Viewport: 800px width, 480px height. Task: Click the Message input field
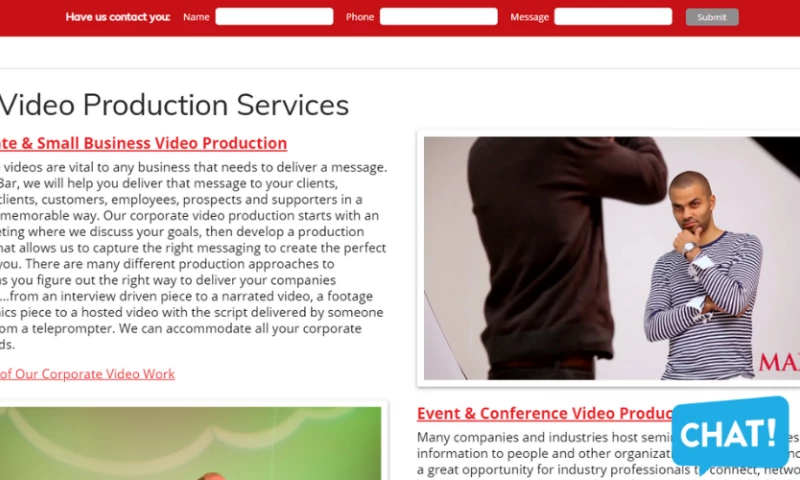click(613, 16)
